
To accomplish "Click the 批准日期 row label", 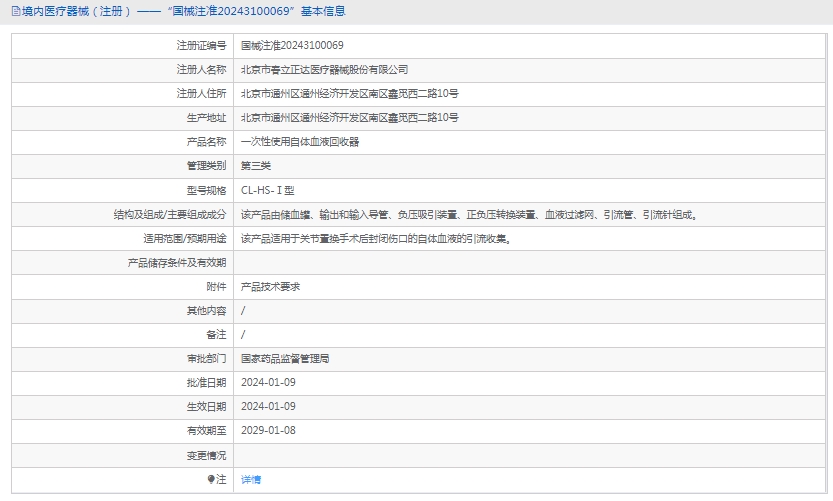I will click(x=206, y=382).
